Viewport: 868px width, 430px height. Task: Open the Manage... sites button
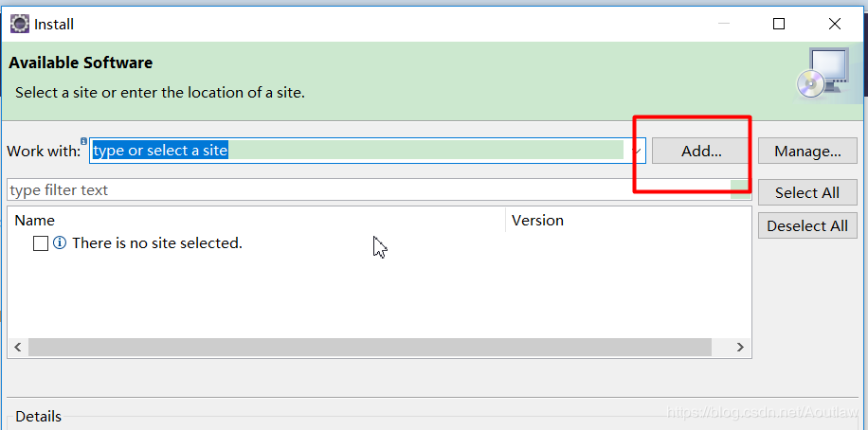807,152
